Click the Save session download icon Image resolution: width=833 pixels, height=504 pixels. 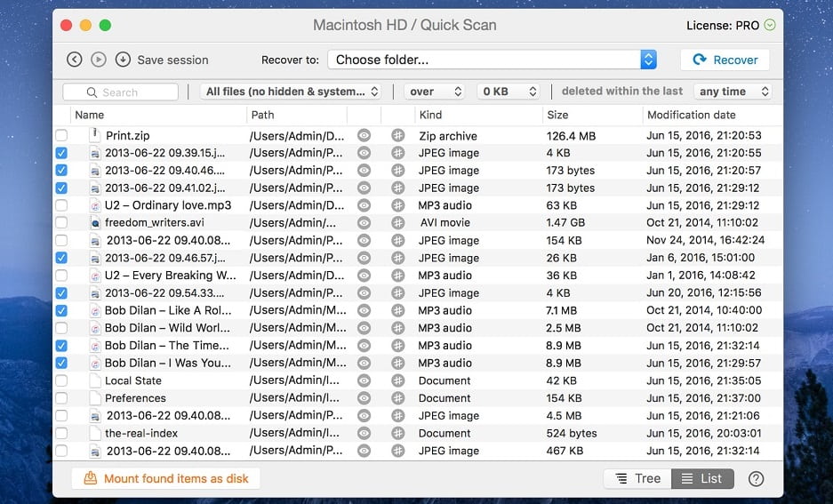123,60
